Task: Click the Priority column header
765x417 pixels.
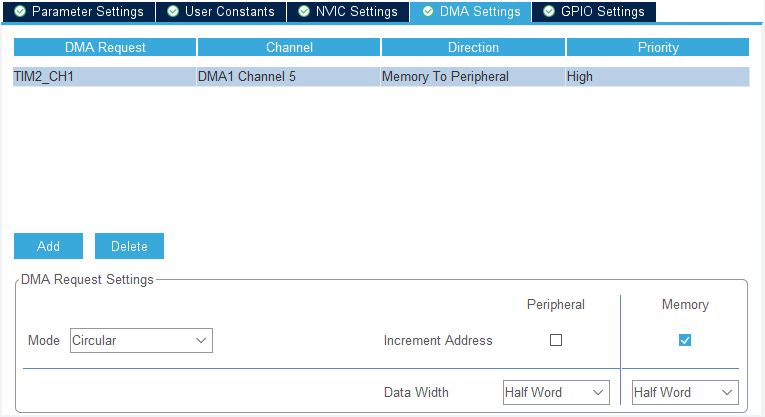Action: click(658, 47)
